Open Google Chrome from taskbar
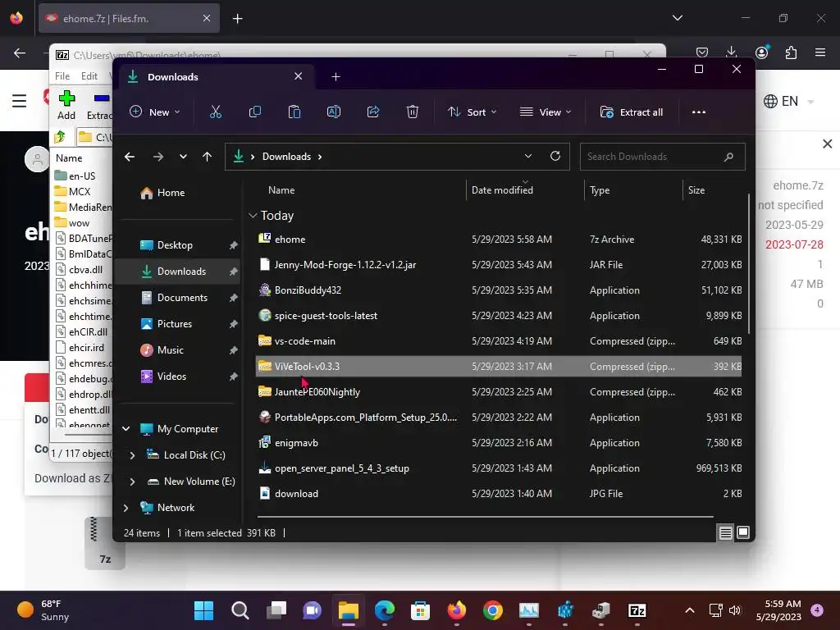Image resolution: width=840 pixels, height=630 pixels. coord(492,610)
